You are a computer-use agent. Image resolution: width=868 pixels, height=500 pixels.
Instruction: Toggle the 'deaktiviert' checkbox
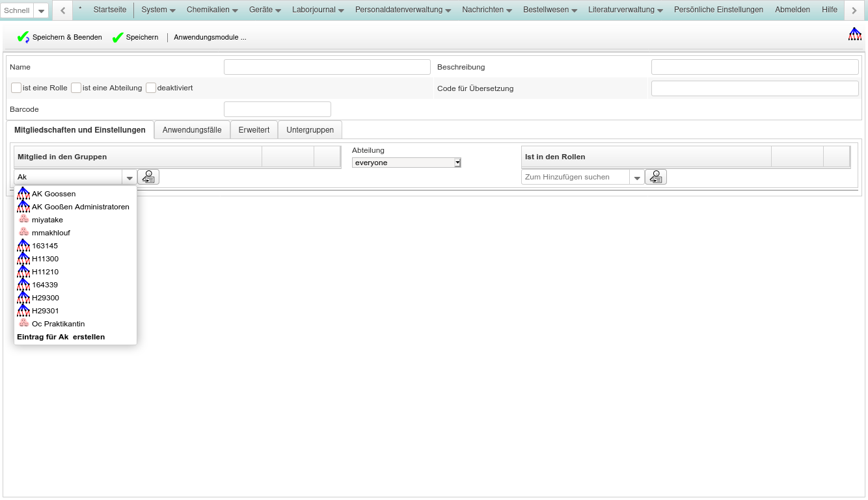[x=151, y=88]
